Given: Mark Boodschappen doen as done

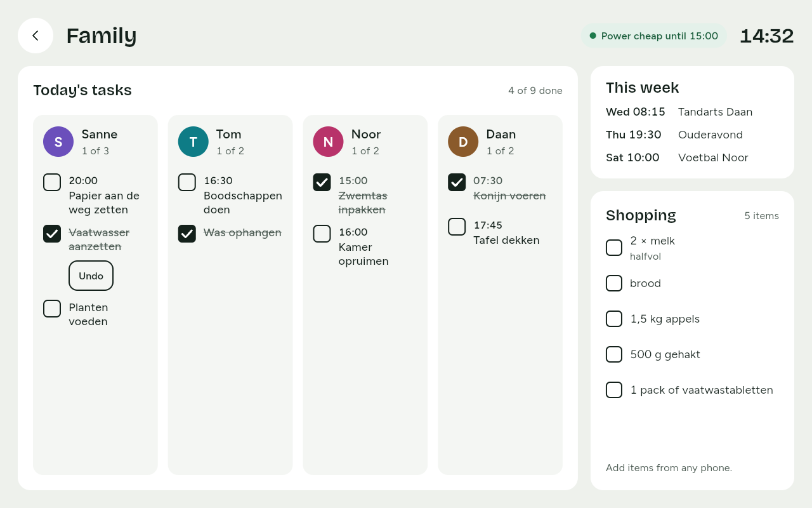Looking at the screenshot, I should point(187,182).
